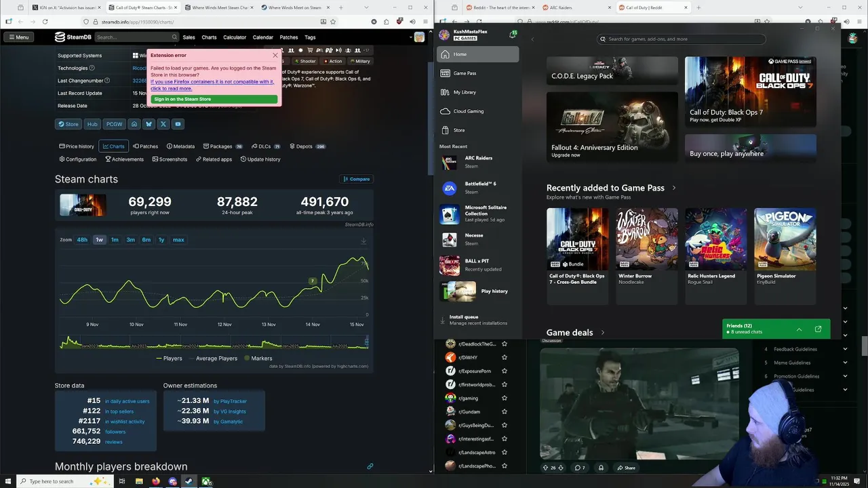Open the SteamDB Menu button
Image resolution: width=868 pixels, height=488 pixels.
click(x=19, y=37)
